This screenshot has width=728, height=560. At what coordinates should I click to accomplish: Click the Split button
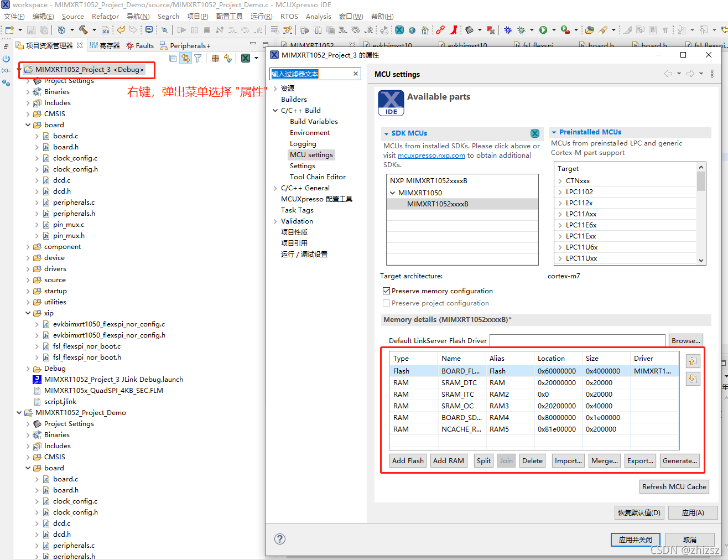pos(483,461)
